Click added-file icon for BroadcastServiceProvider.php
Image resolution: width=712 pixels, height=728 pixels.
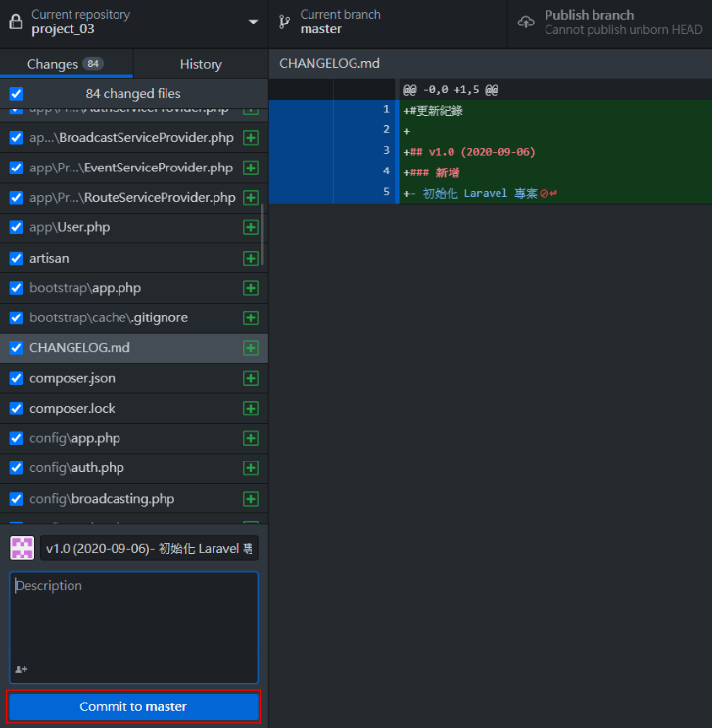click(x=251, y=138)
